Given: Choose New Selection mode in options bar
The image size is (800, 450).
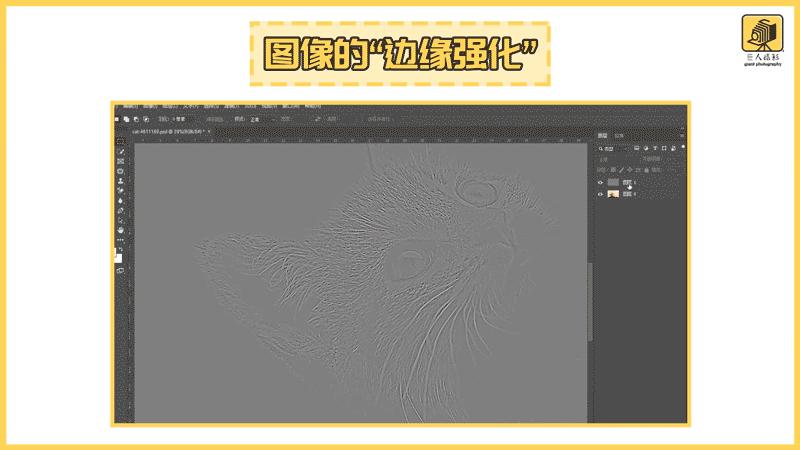Looking at the screenshot, I should click(x=117, y=119).
